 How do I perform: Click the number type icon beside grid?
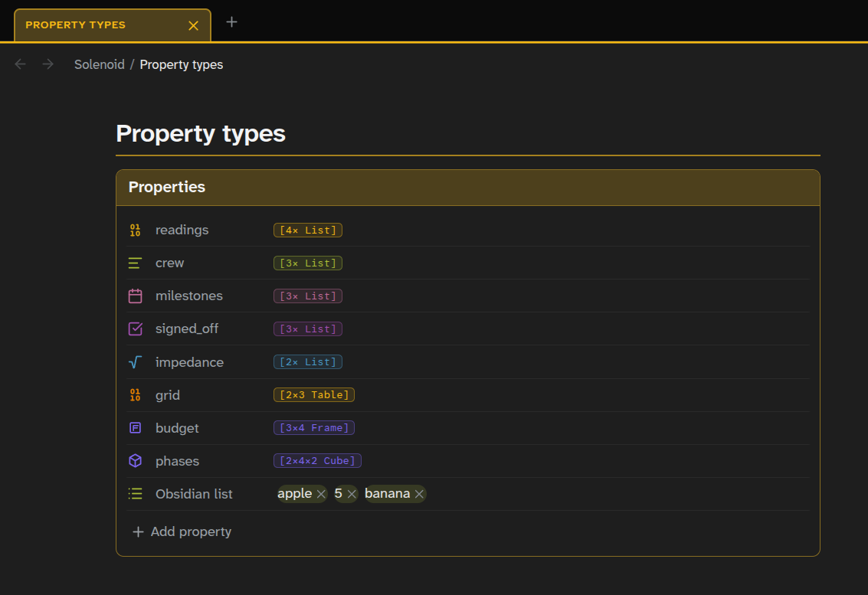point(135,394)
